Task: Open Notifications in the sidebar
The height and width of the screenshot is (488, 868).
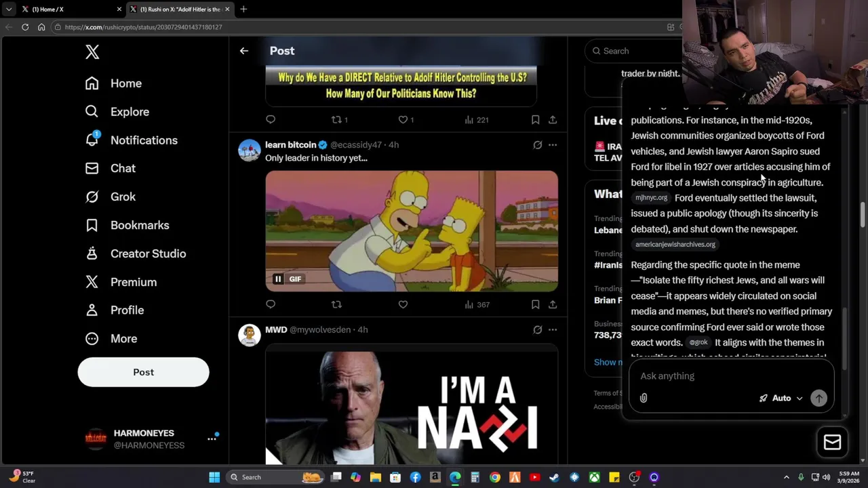Action: pos(131,140)
